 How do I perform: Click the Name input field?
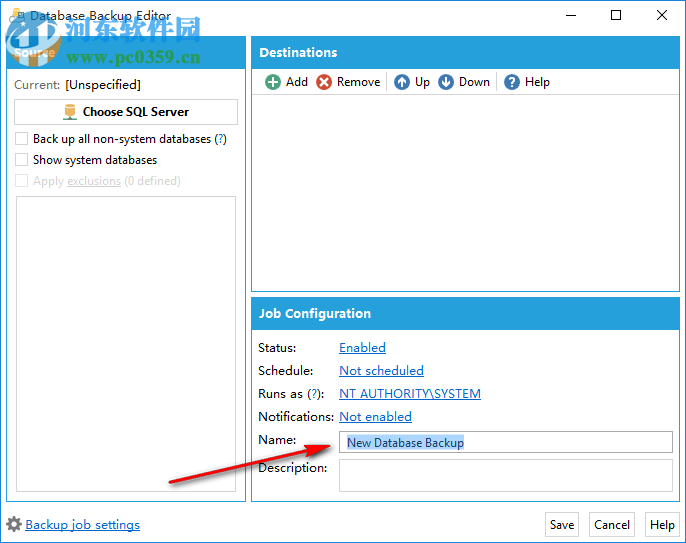coord(506,442)
